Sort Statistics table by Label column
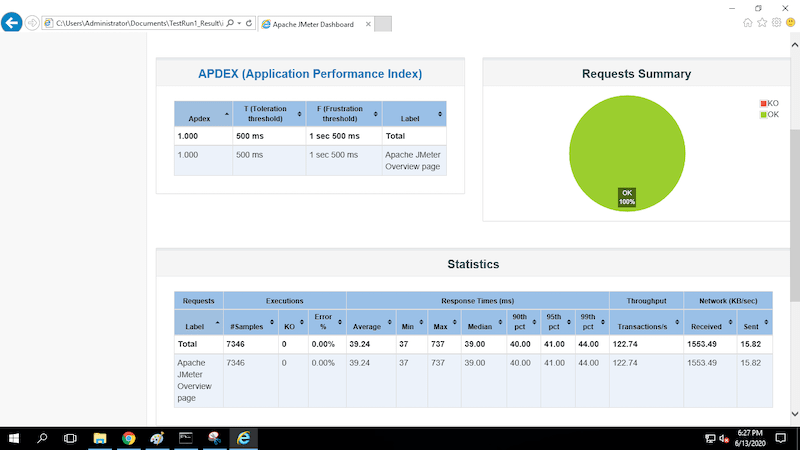Image resolution: width=800 pixels, height=450 pixels. 198,322
